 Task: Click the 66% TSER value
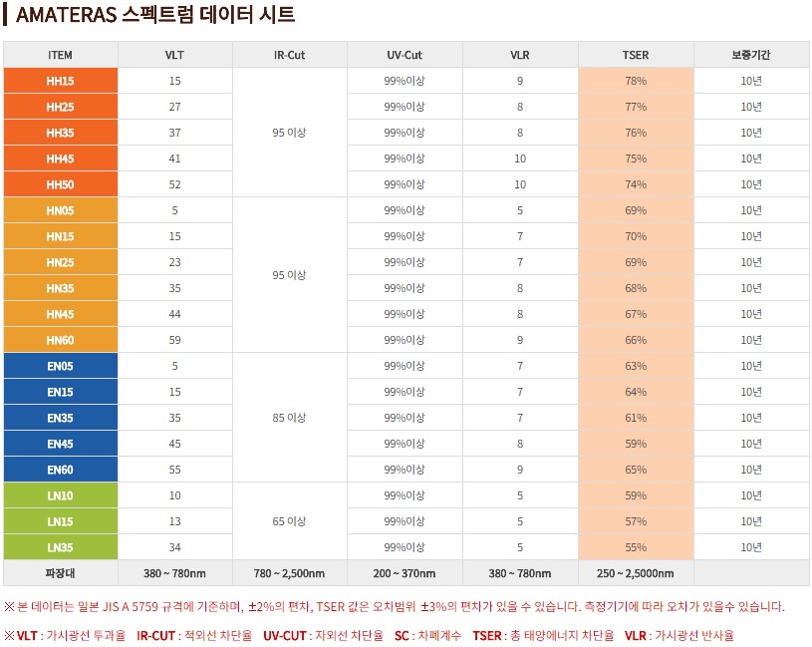636,340
